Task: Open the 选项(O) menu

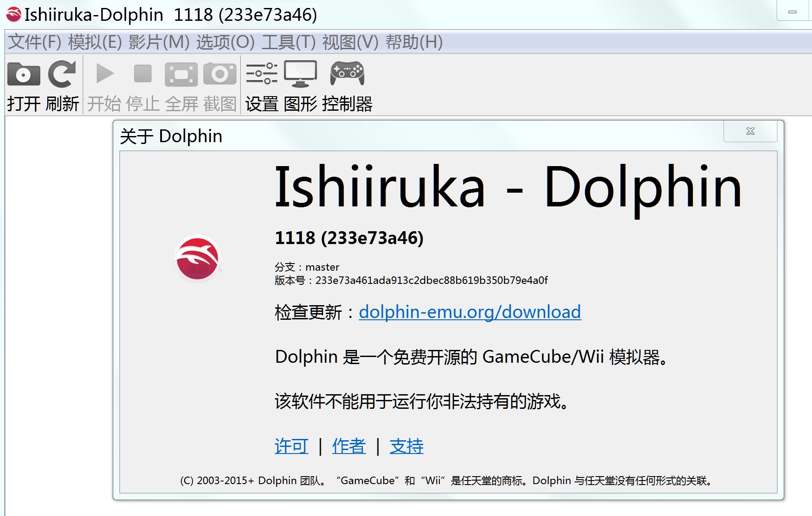Action: coord(226,42)
